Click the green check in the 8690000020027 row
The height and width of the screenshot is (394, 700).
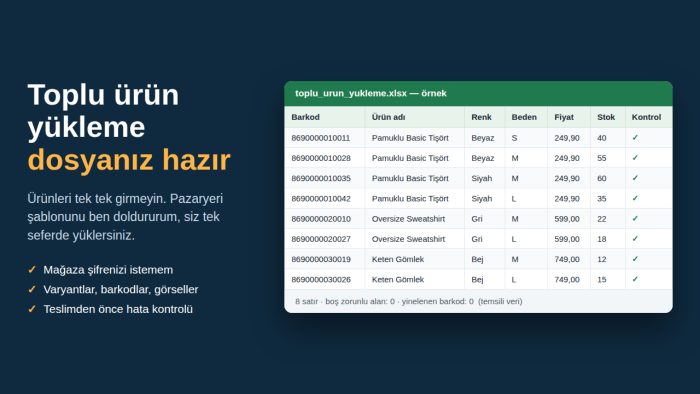point(635,239)
